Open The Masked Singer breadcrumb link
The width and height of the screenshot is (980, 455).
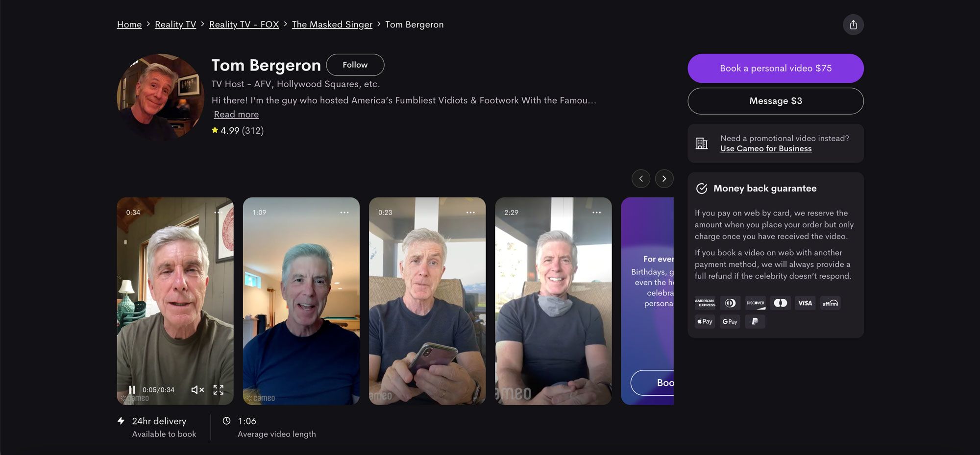click(x=332, y=24)
